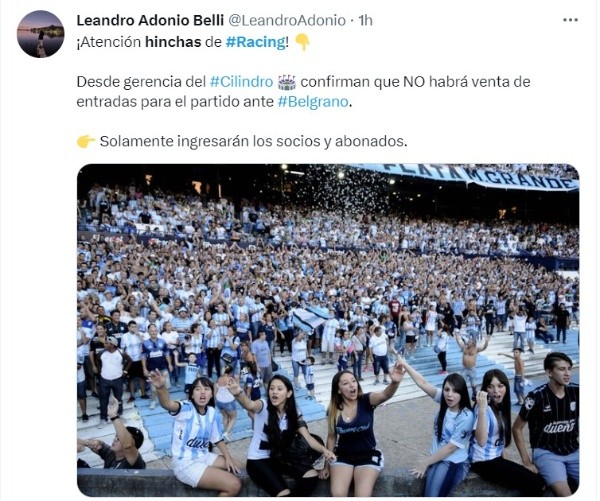Follow the #Belgrano hashtag
This screenshot has width=600, height=501.
pyautogui.click(x=313, y=102)
